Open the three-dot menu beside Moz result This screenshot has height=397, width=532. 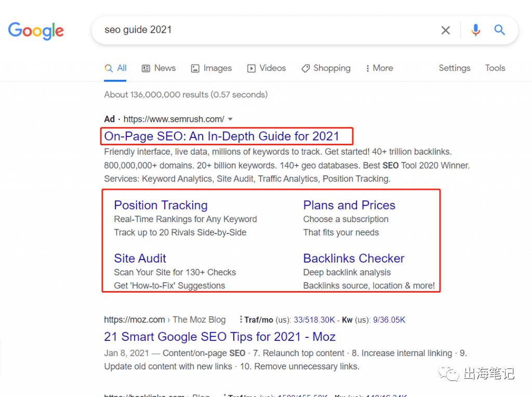241,319
